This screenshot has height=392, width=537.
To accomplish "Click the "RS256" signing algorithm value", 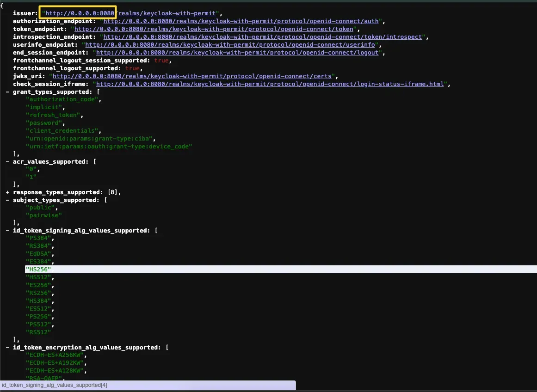I will point(39,293).
